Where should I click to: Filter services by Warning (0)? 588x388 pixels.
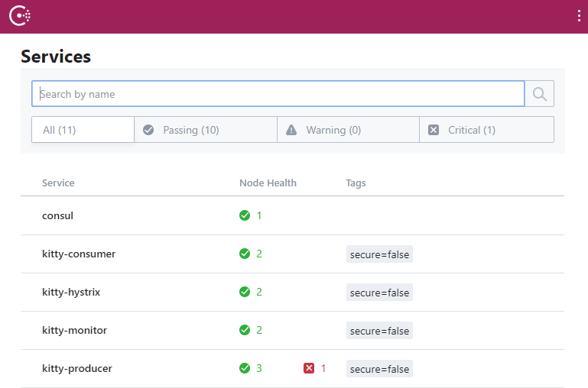coord(348,130)
